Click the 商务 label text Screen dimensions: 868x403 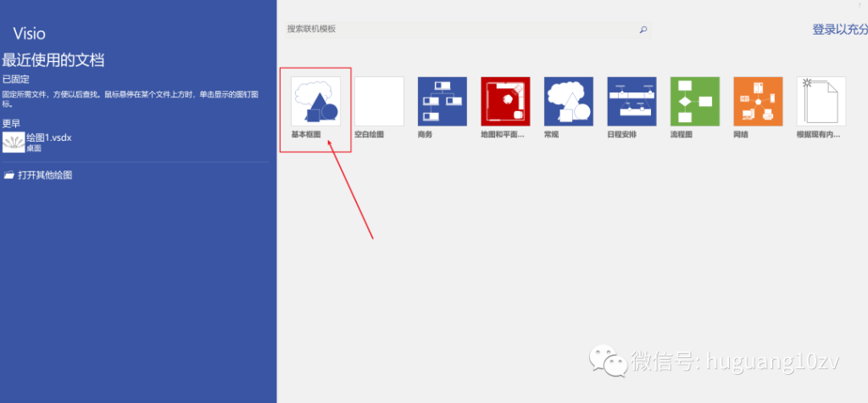click(426, 134)
